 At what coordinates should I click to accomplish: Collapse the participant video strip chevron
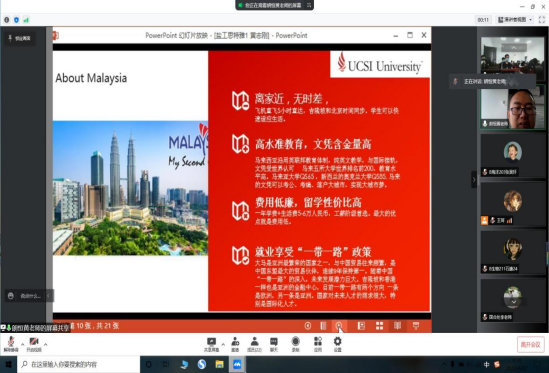point(474,180)
